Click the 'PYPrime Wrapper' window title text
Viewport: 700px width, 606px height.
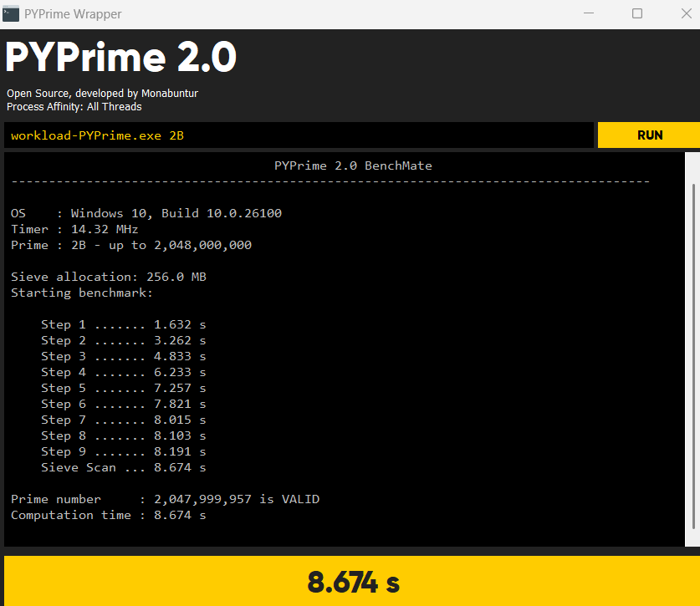[x=73, y=14]
